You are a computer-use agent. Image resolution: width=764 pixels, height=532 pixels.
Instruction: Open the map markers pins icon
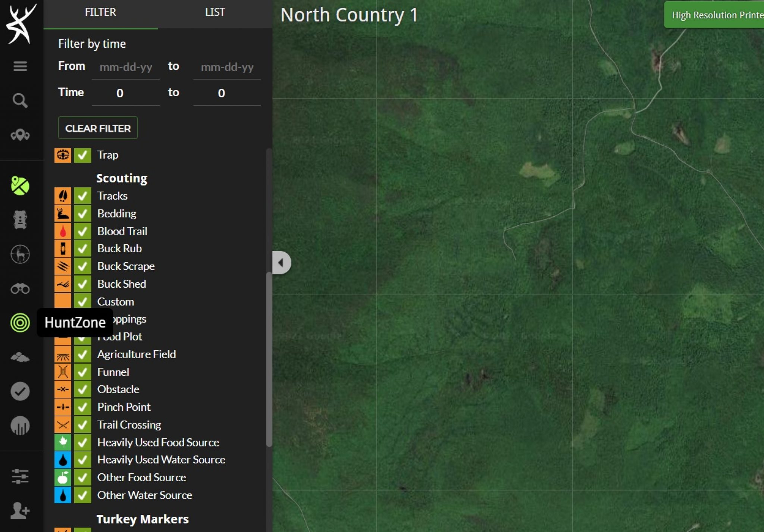[x=20, y=135]
